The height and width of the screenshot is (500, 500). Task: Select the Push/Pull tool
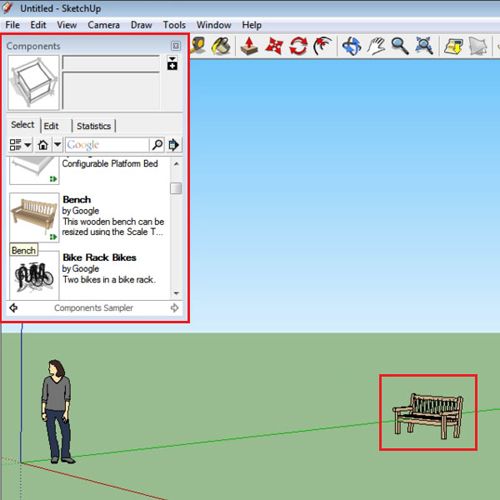click(249, 46)
